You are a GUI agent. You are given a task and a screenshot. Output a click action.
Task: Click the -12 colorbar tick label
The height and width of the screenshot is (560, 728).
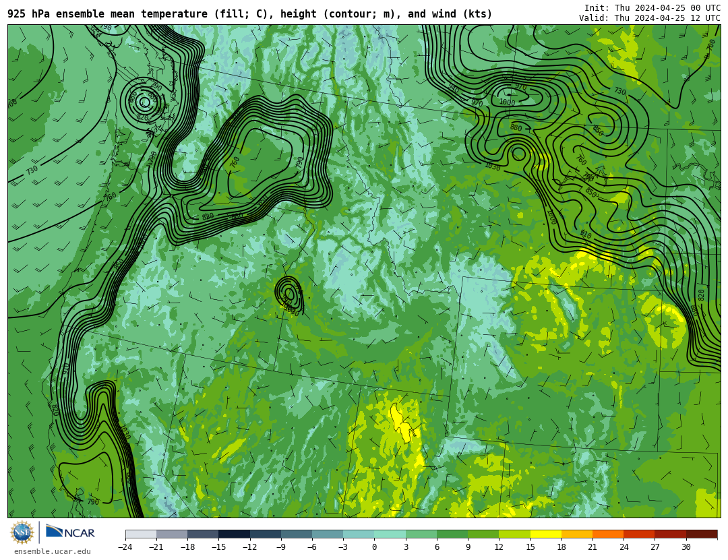click(x=250, y=547)
